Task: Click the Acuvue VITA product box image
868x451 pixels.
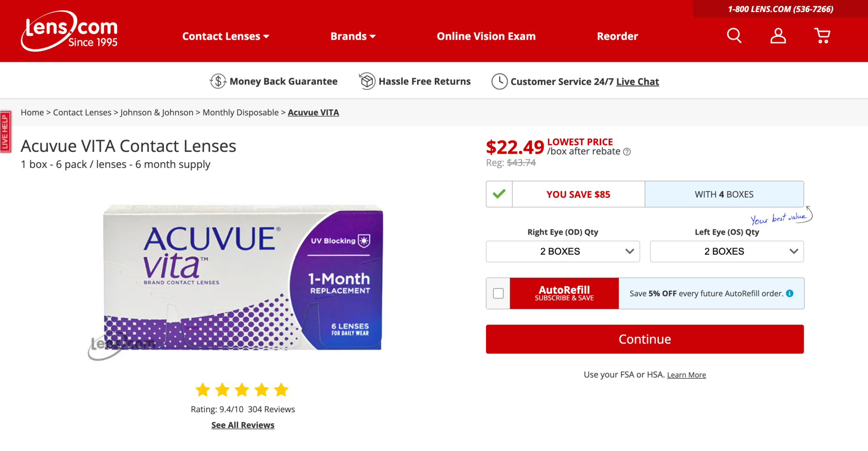Action: pyautogui.click(x=243, y=278)
